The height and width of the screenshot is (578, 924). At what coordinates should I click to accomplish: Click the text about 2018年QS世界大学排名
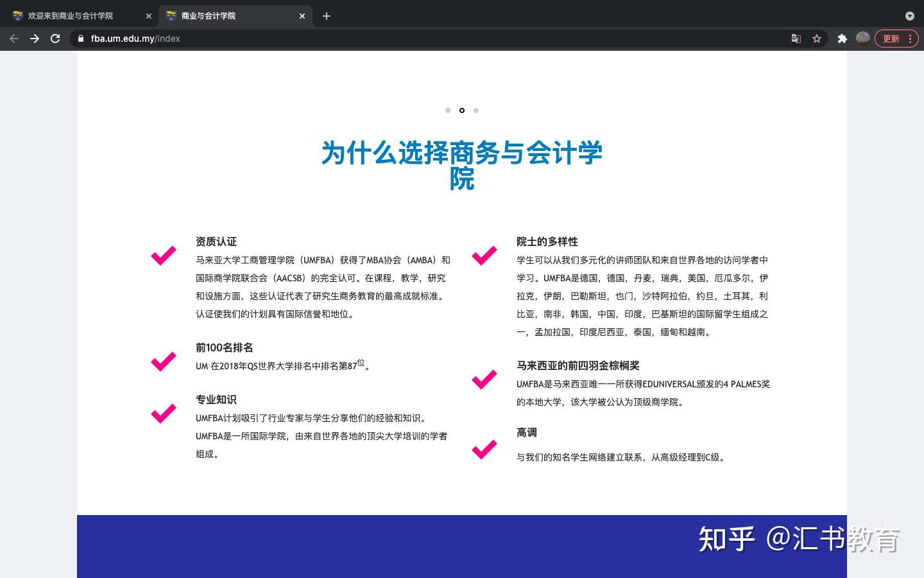[283, 365]
